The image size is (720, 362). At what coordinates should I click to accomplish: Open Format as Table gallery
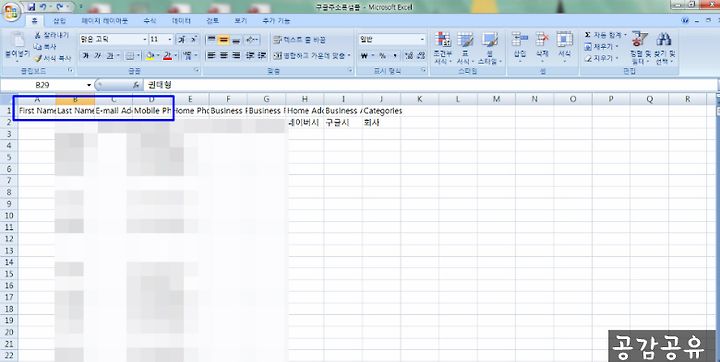[x=465, y=48]
